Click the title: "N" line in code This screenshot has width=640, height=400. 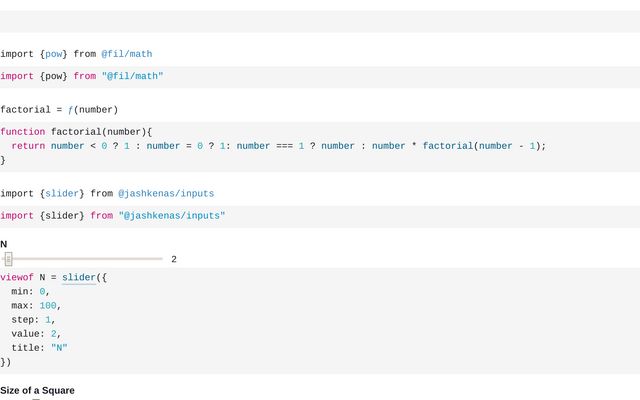[40, 348]
